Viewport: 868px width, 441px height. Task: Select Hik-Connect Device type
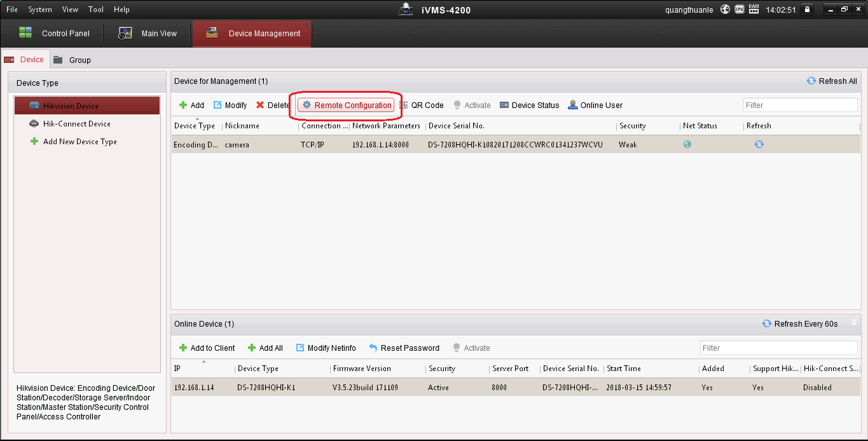point(76,124)
